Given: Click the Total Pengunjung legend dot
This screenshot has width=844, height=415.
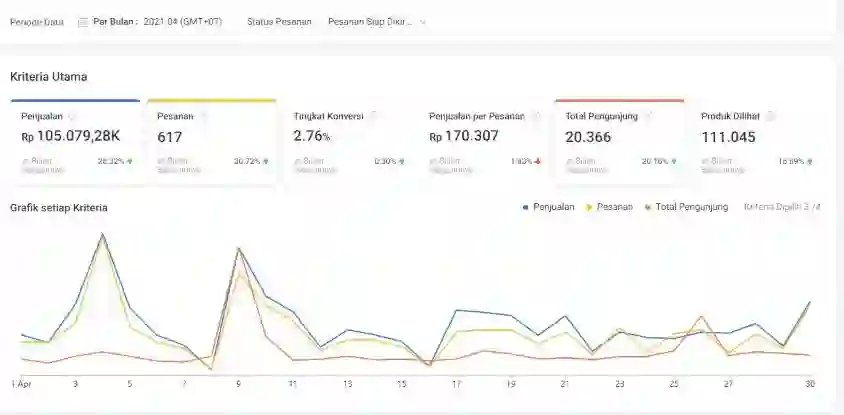Looking at the screenshot, I should tap(648, 207).
